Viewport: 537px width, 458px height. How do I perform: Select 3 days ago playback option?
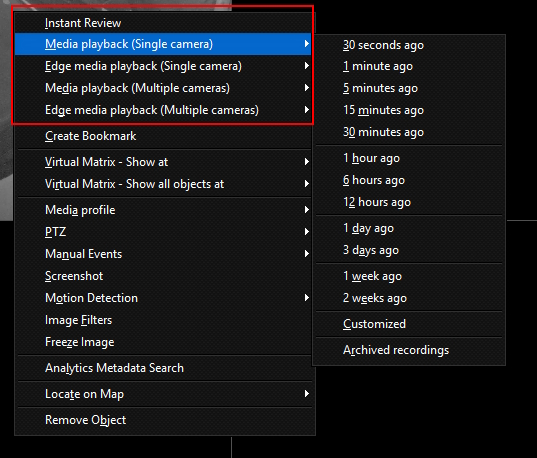(x=409, y=250)
